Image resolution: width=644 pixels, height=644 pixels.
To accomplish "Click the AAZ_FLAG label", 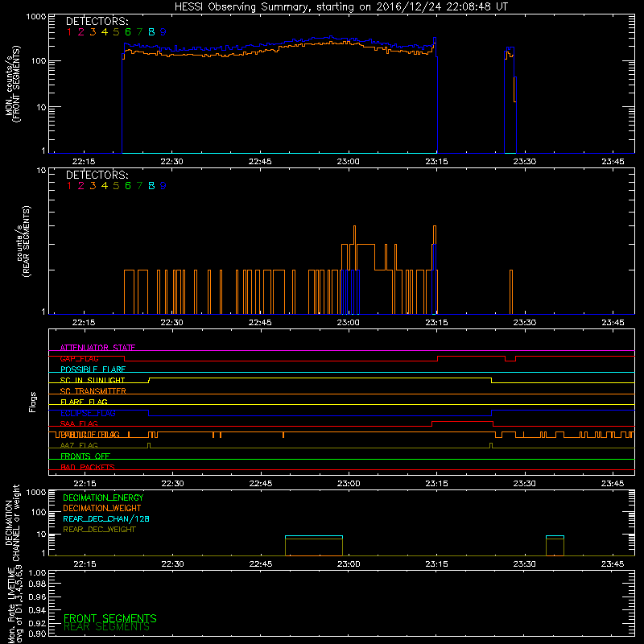I will pyautogui.click(x=79, y=445).
